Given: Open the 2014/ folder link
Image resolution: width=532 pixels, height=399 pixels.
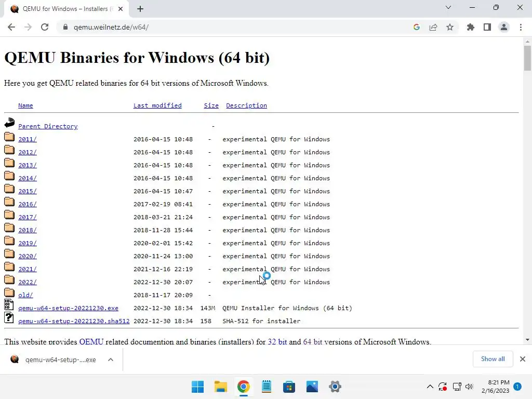Looking at the screenshot, I should click(28, 178).
